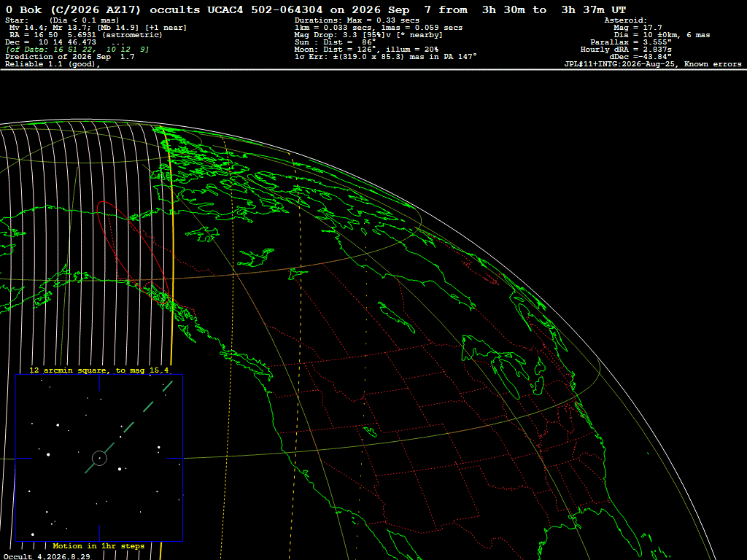Click the green asteroid motion track in star chart
747x560 pixels.
tap(128, 427)
